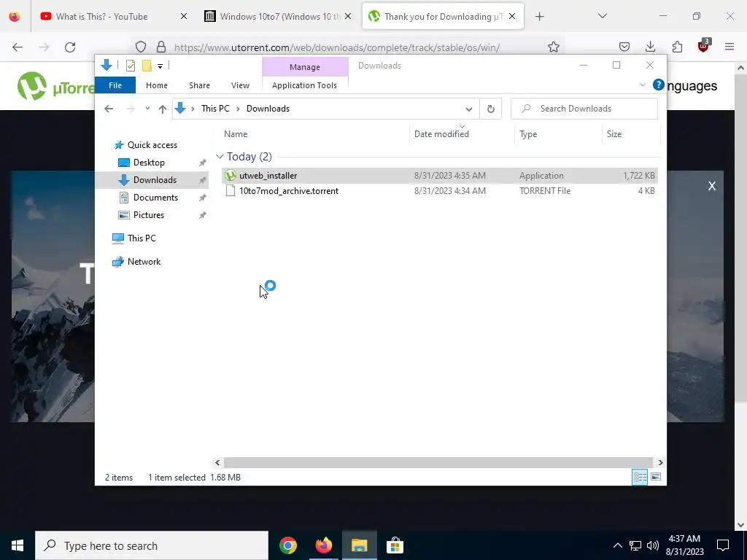The image size is (747, 560).
Task: Go back in Firefox
Action: coord(18,47)
